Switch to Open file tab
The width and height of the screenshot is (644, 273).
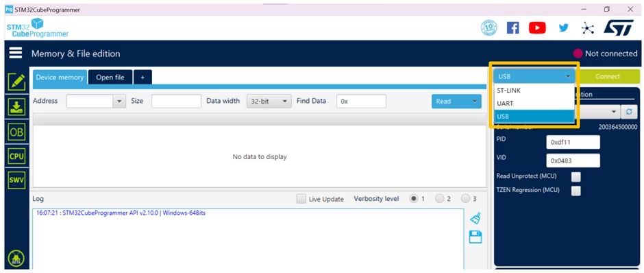click(x=110, y=78)
